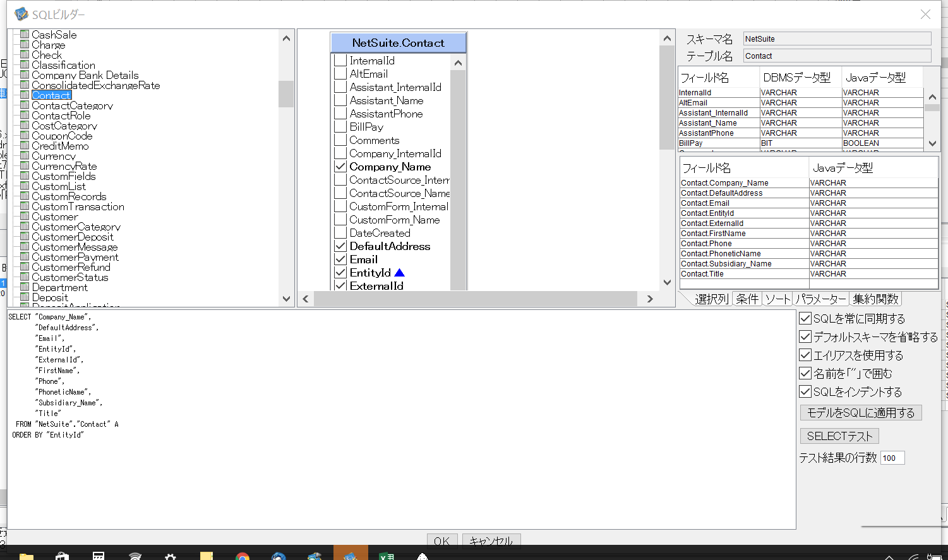Click the table icon beside Classification
Screen dimensions: 948x560
(x=25, y=64)
